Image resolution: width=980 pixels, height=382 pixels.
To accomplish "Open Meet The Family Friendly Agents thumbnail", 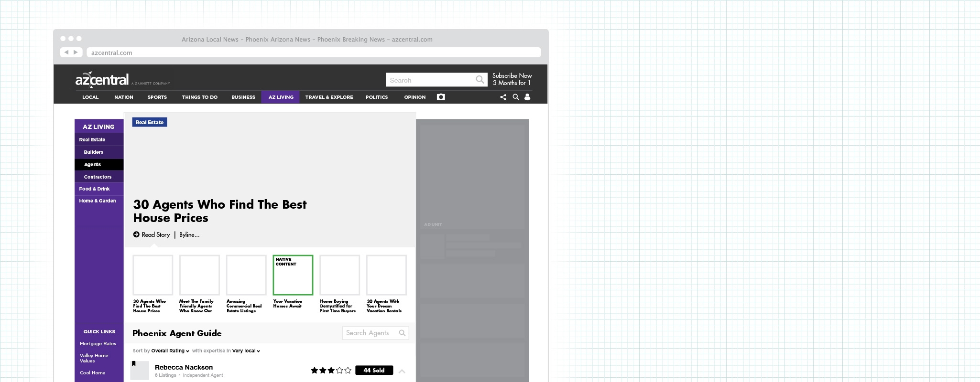I will pyautogui.click(x=199, y=275).
